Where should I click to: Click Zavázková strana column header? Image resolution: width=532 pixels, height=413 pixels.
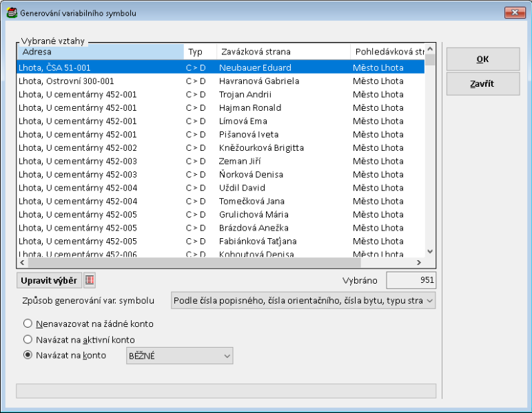(283, 52)
